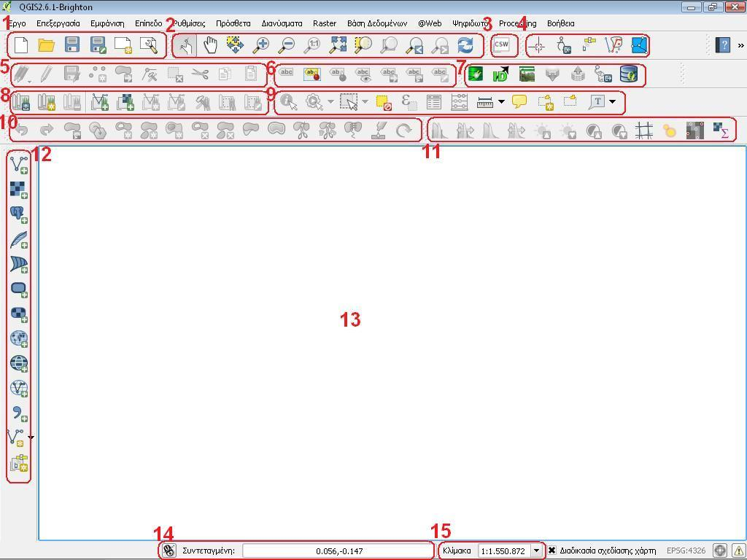The height and width of the screenshot is (560, 747).
Task: Add delimited text layer comma icon
Action: pyautogui.click(x=19, y=413)
